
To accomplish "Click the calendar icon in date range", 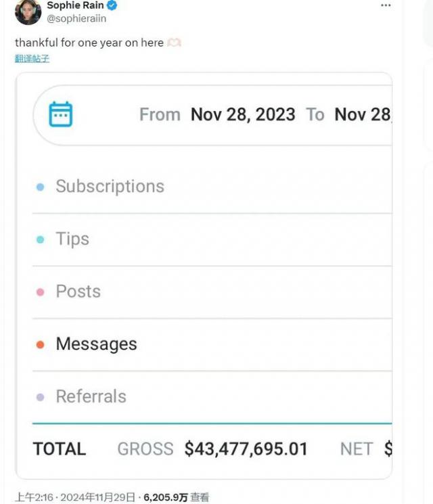I will 61,114.
